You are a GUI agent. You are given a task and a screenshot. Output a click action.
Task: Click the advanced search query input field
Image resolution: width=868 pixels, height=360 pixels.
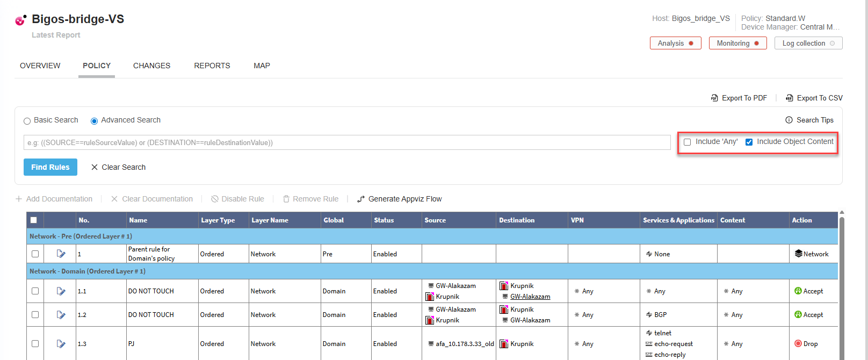click(x=346, y=142)
